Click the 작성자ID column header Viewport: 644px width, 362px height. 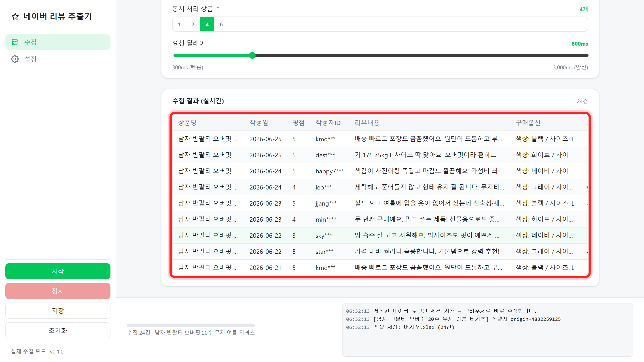pyautogui.click(x=328, y=122)
